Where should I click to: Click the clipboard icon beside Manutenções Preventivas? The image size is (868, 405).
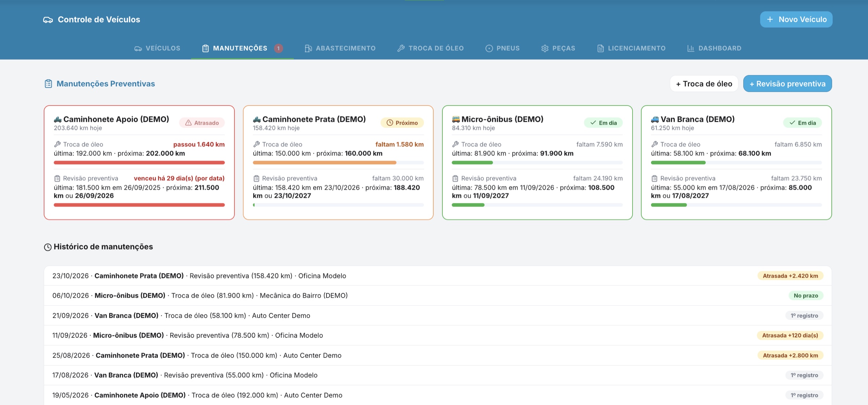(48, 84)
